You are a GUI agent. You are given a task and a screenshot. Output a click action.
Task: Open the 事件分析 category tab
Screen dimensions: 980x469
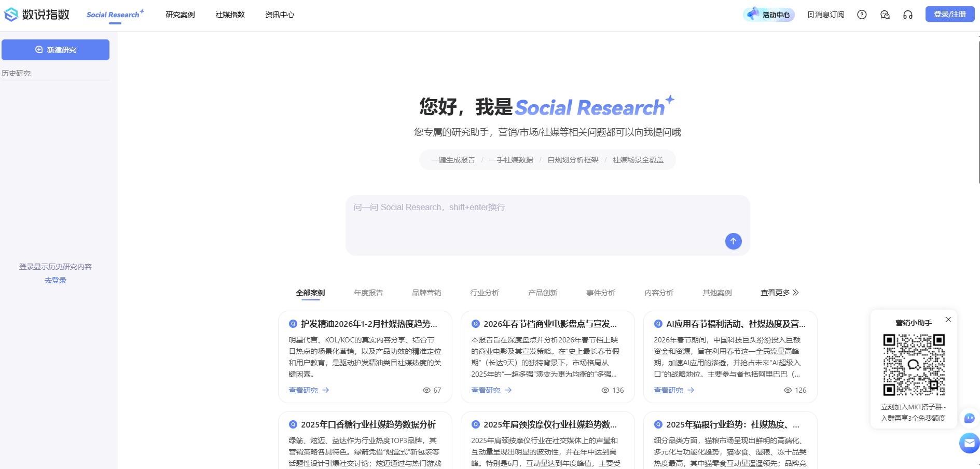600,293
